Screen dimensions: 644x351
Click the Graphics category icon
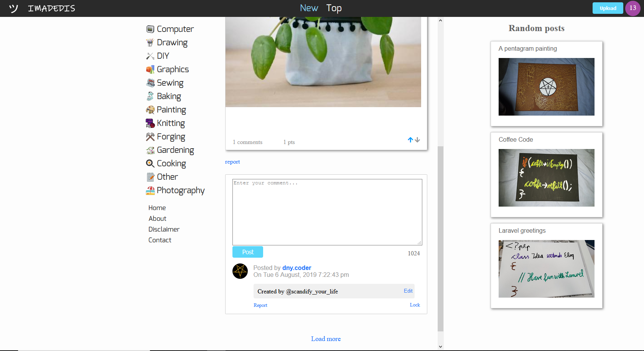click(150, 70)
